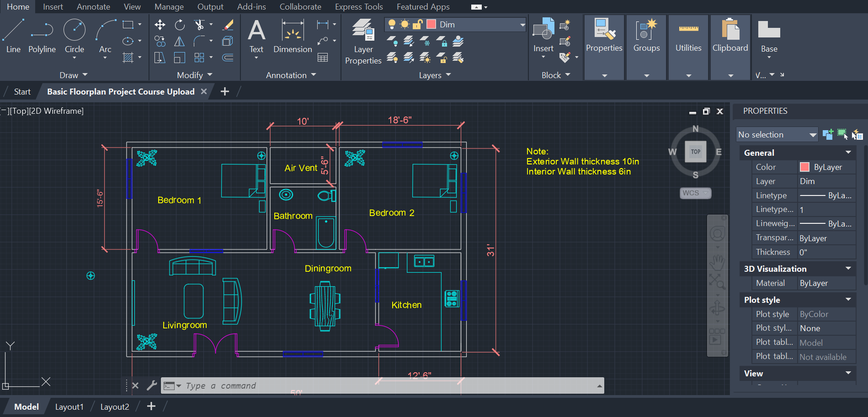868x417 pixels.
Task: Select the Ellipse draw tool
Action: [128, 41]
